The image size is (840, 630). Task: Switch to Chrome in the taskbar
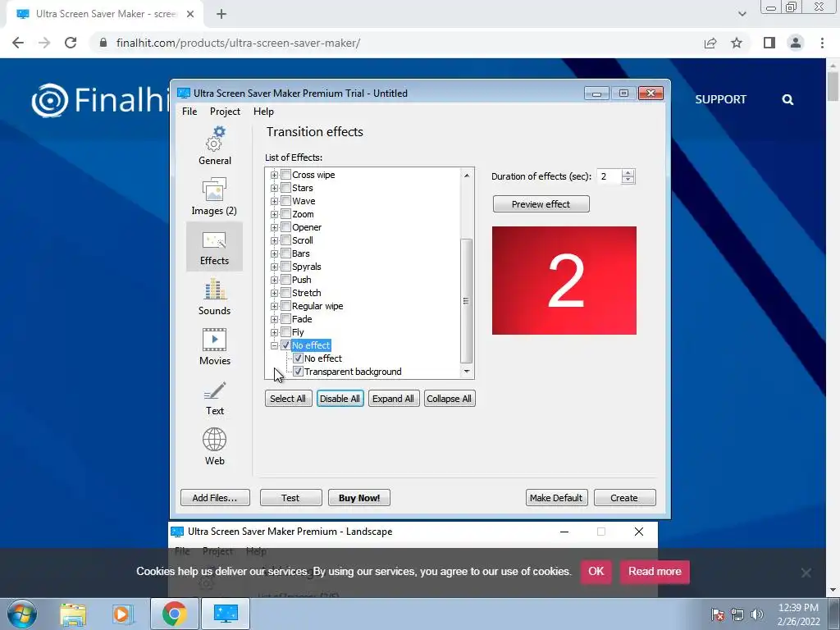point(174,614)
